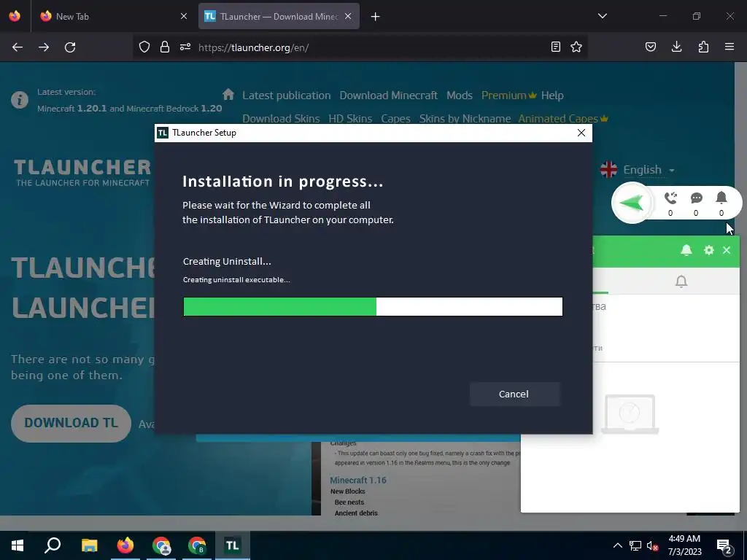Viewport: 747px width, 560px height.
Task: Open the Download Skins link
Action: click(281, 119)
